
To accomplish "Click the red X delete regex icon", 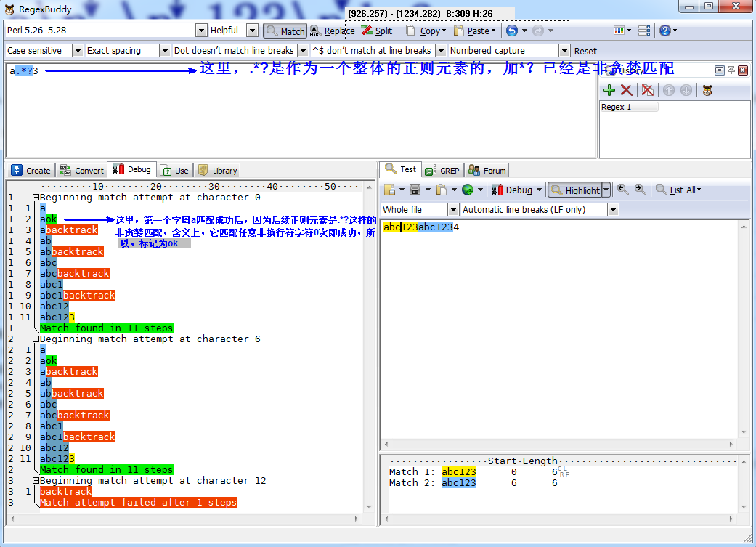I will point(626,90).
